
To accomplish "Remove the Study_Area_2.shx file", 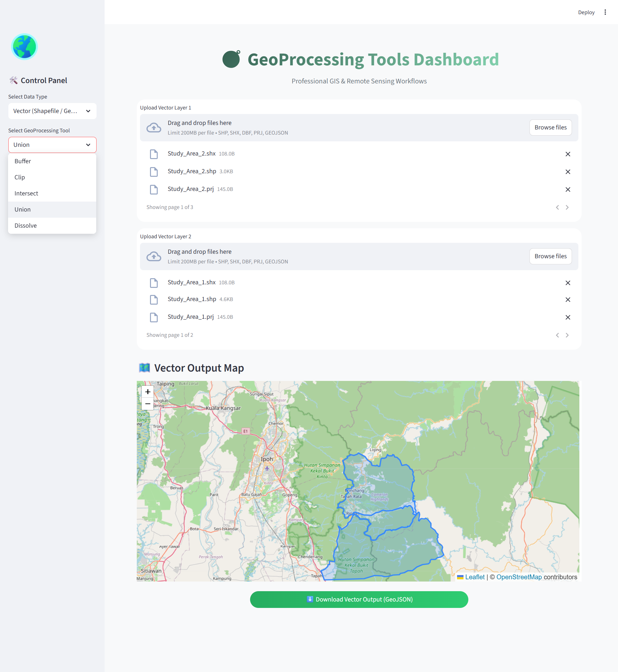I will [x=568, y=154].
